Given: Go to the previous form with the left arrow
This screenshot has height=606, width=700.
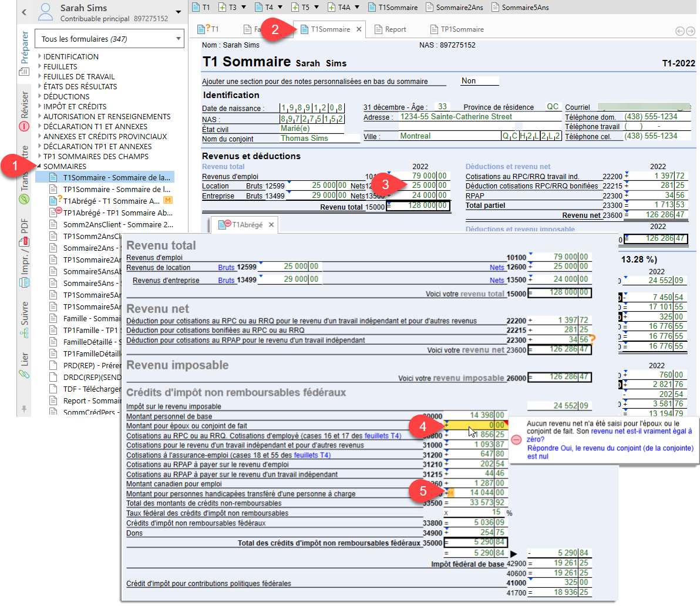Looking at the screenshot, I should pyautogui.click(x=679, y=31).
